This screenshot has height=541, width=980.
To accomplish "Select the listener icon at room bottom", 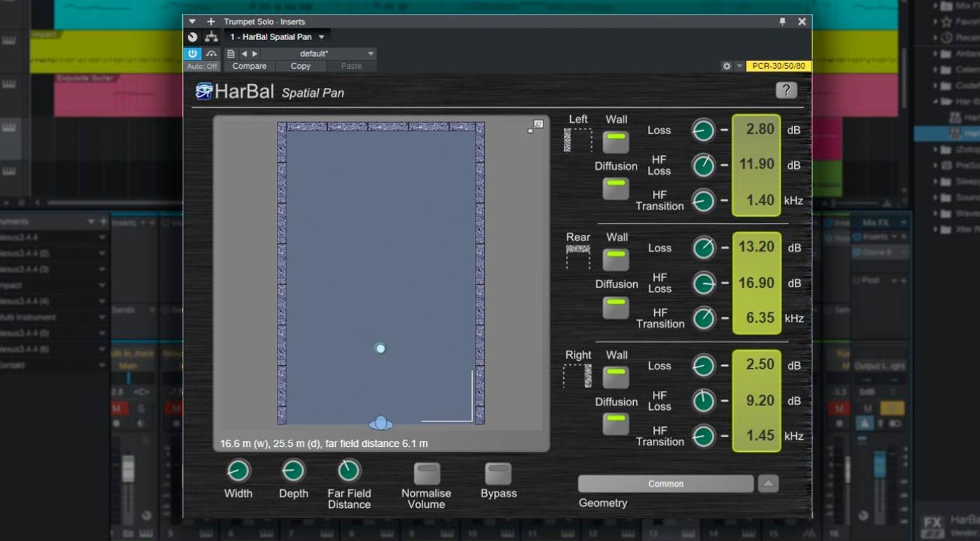I will 381,423.
